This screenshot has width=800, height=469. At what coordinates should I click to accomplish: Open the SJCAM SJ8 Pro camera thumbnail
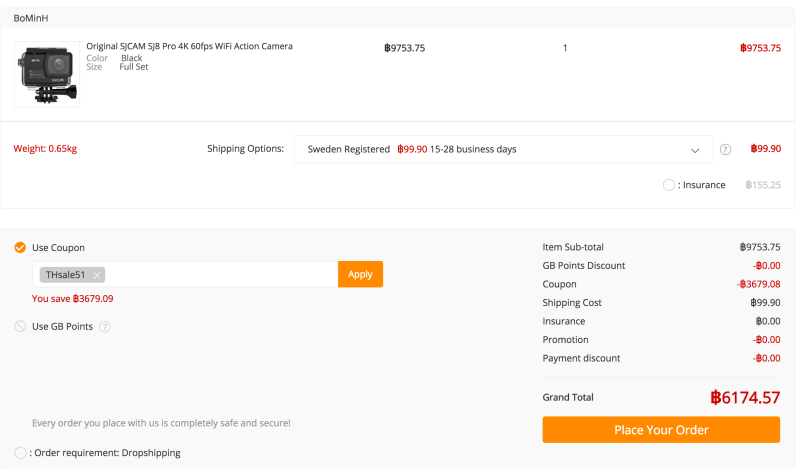point(47,75)
